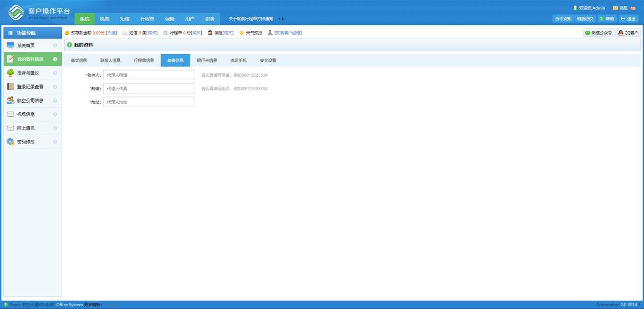Select the 安全设置 tab
The width and height of the screenshot is (644, 309).
click(x=268, y=60)
